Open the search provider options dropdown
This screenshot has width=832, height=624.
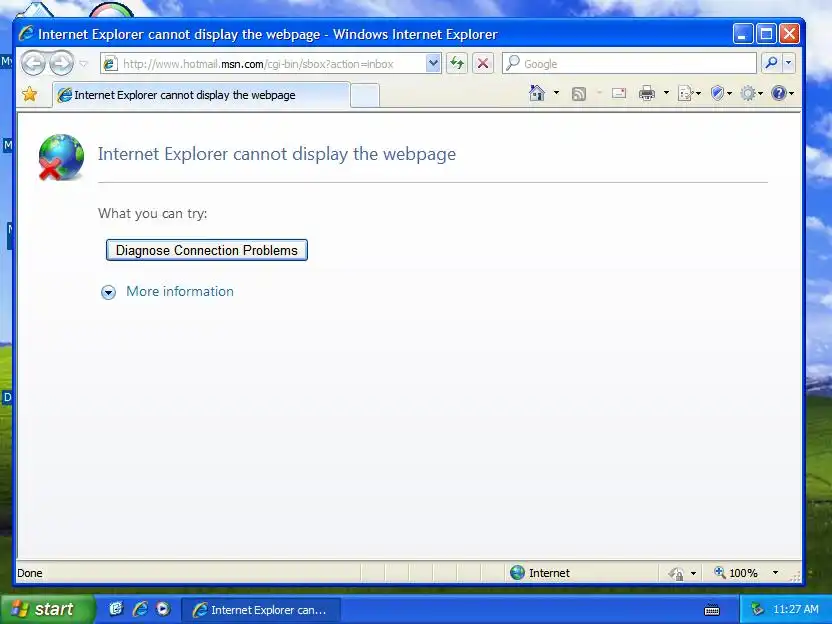click(788, 64)
